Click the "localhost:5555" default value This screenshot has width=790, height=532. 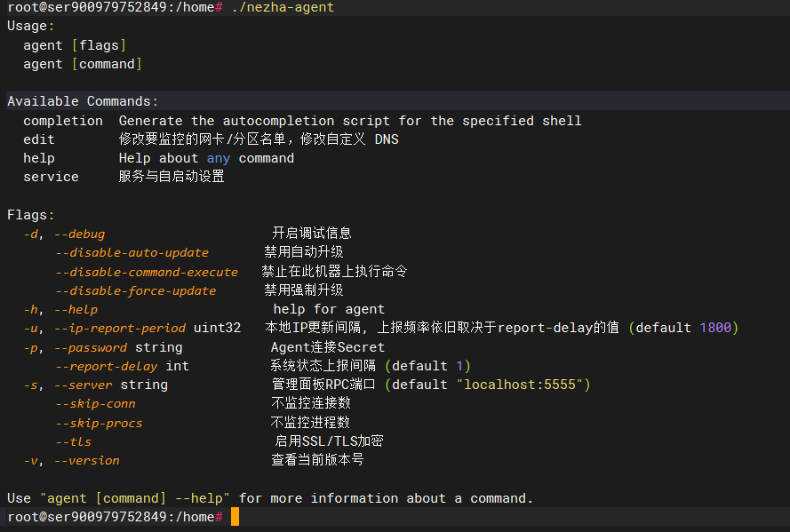point(520,385)
